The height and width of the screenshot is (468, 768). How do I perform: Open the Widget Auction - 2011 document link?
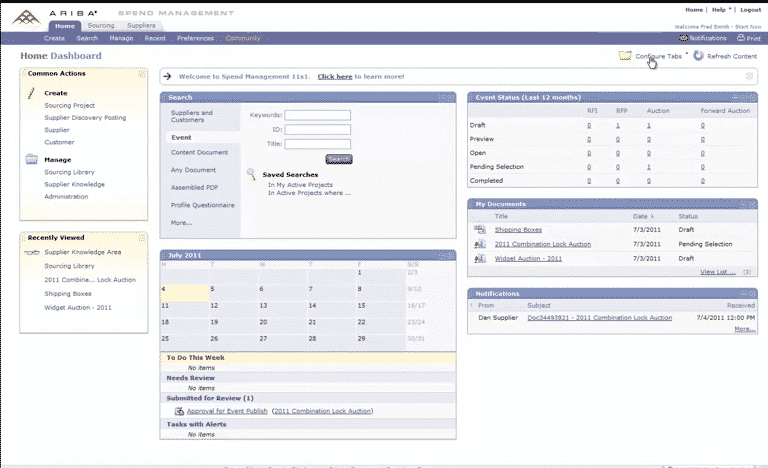pyautogui.click(x=528, y=258)
